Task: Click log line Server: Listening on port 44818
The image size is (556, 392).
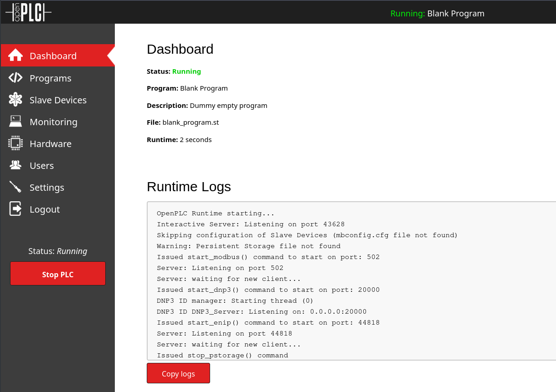Action: 225,333
